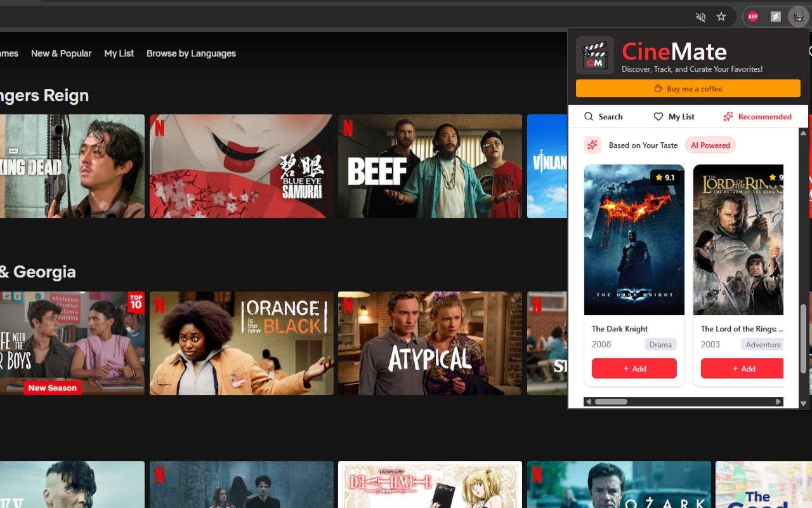Click The Dark Knight title text
This screenshot has height=508, width=812.
620,328
